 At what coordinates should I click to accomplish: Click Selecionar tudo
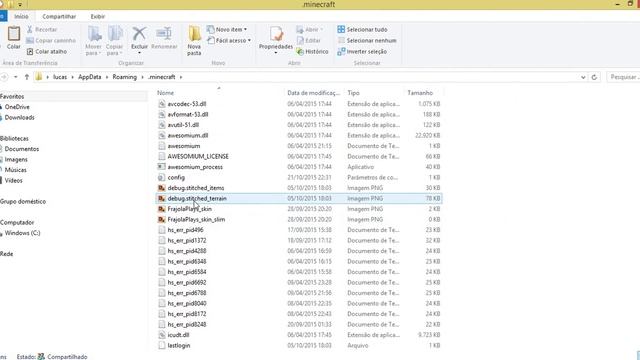362,29
